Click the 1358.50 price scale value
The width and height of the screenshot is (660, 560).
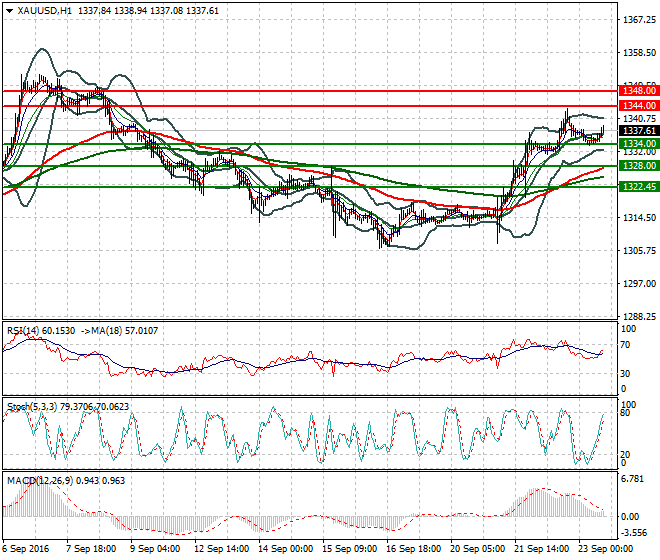(639, 53)
